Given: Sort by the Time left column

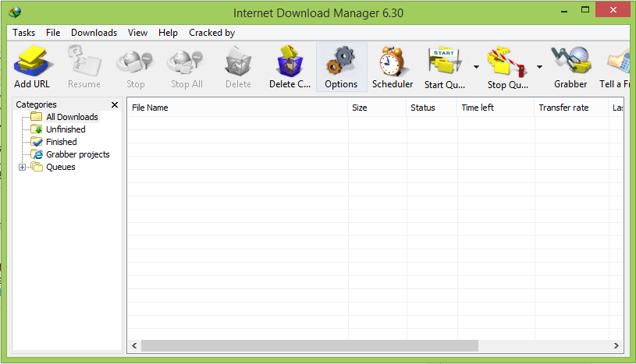Looking at the screenshot, I should tap(496, 108).
